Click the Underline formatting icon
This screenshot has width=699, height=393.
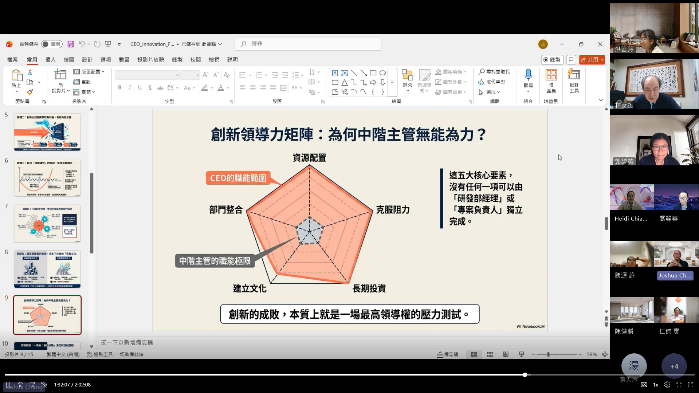140,88
